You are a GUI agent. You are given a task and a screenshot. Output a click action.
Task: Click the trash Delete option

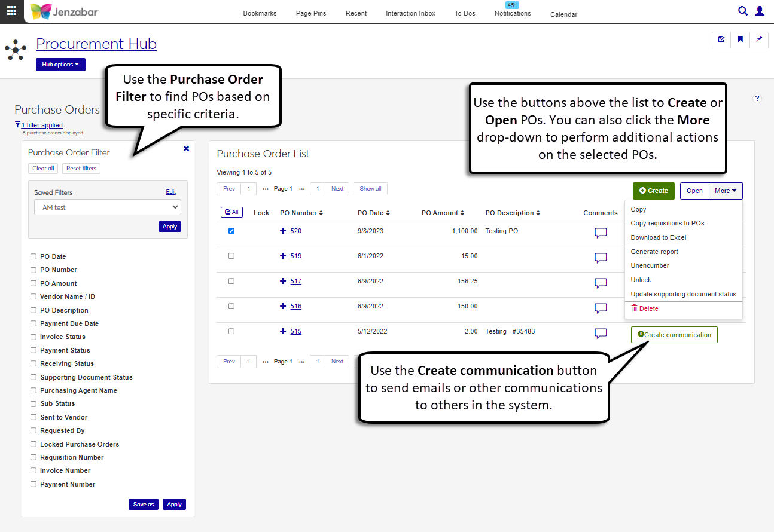(x=645, y=308)
